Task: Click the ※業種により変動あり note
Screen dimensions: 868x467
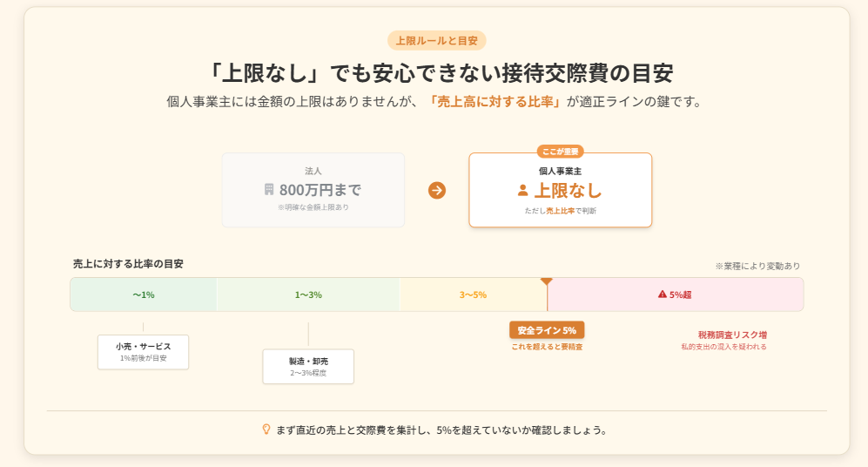Action: tap(757, 266)
